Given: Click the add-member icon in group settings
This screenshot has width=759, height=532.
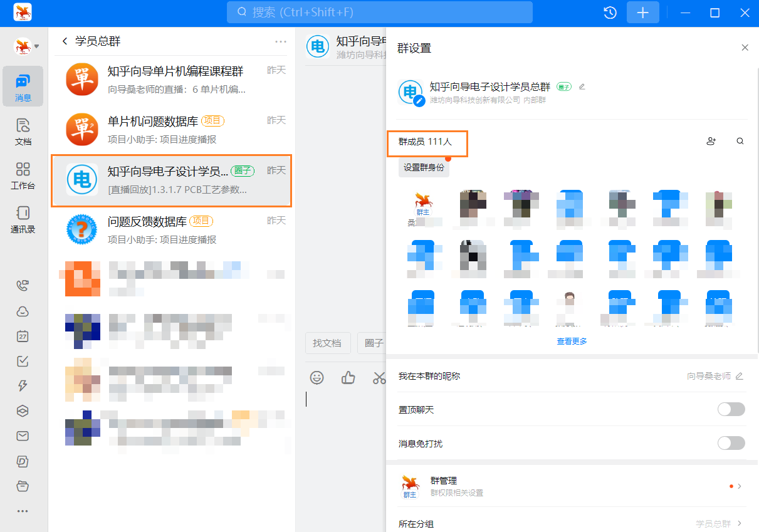Looking at the screenshot, I should pos(711,141).
